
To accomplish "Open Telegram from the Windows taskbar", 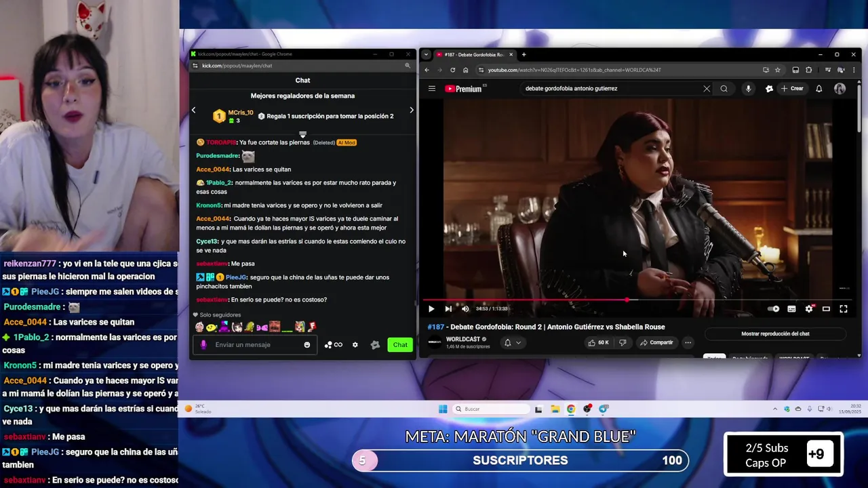I will pos(604,409).
